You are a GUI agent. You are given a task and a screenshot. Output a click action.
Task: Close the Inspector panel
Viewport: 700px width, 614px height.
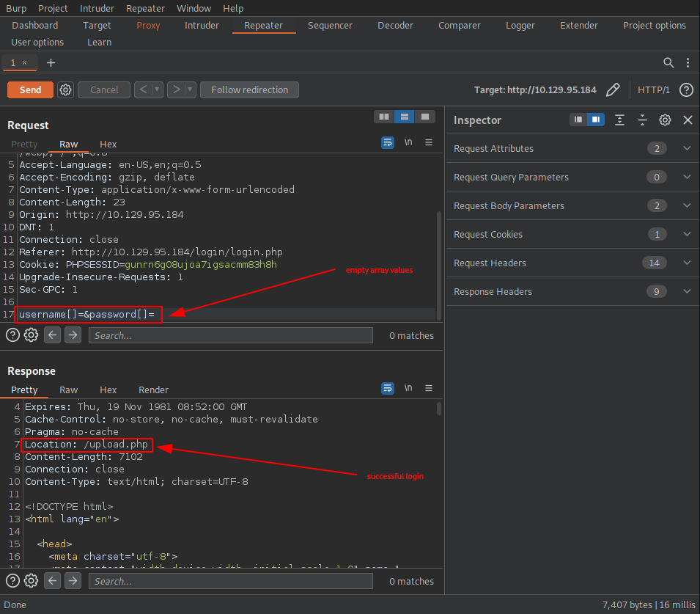688,120
